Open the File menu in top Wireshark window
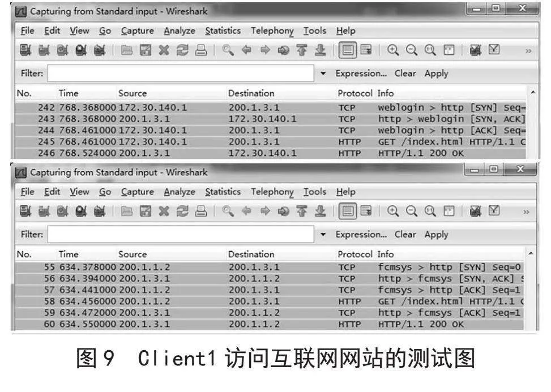The height and width of the screenshot is (392, 551). click(x=27, y=31)
